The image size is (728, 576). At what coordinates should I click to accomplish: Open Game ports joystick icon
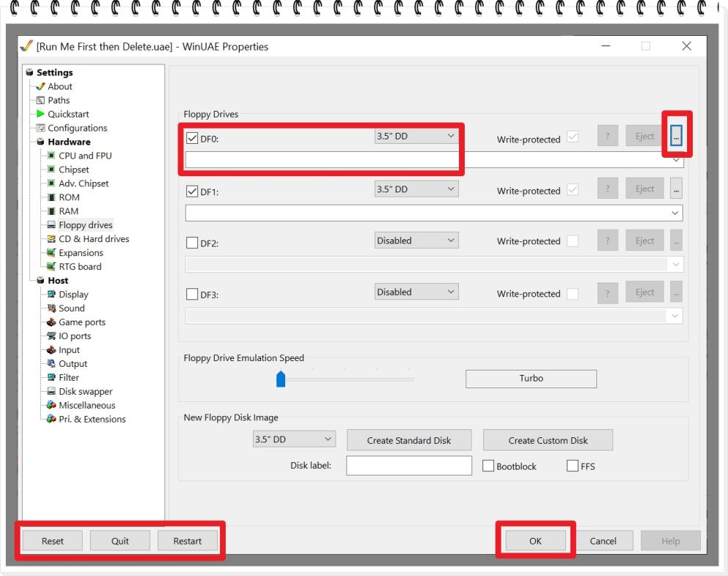(52, 322)
